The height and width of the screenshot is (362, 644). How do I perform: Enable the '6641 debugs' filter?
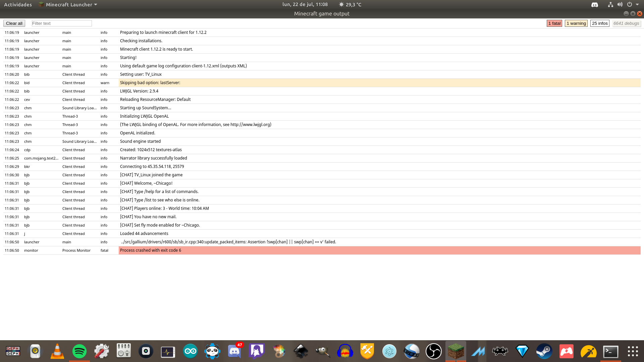[x=626, y=23]
